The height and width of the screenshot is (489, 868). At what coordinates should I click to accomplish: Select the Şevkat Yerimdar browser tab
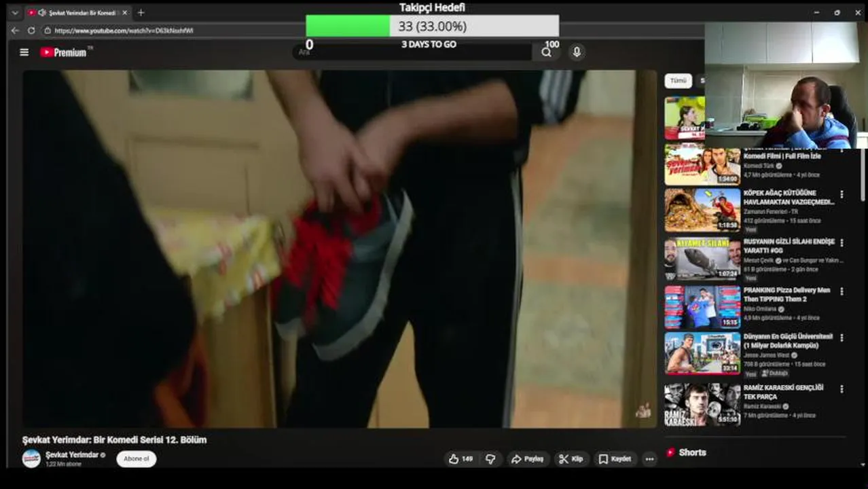pyautogui.click(x=77, y=13)
